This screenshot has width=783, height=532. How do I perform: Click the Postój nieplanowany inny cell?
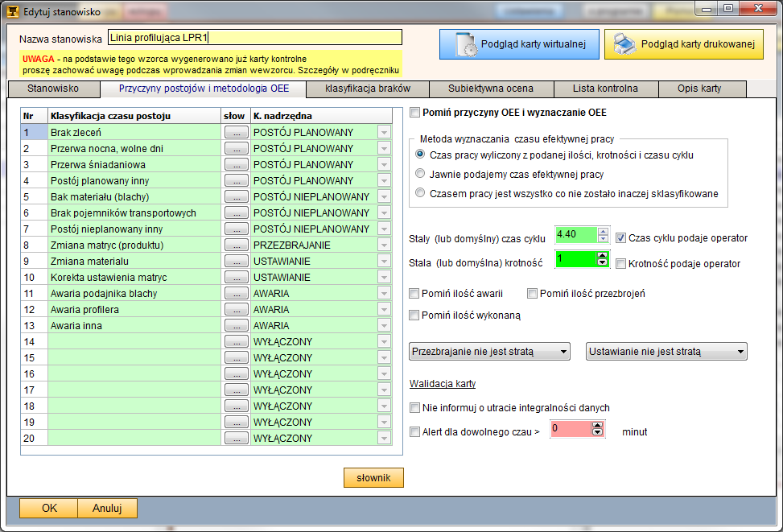(134, 229)
